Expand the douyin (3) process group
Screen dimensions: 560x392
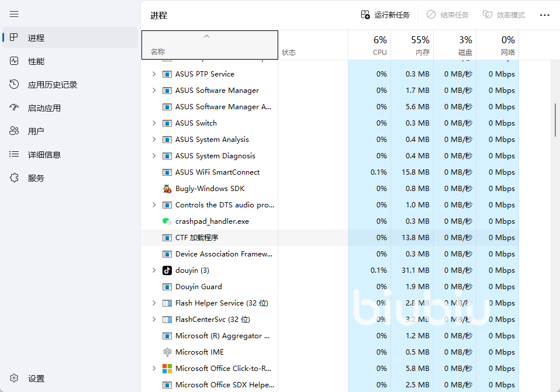tap(154, 270)
